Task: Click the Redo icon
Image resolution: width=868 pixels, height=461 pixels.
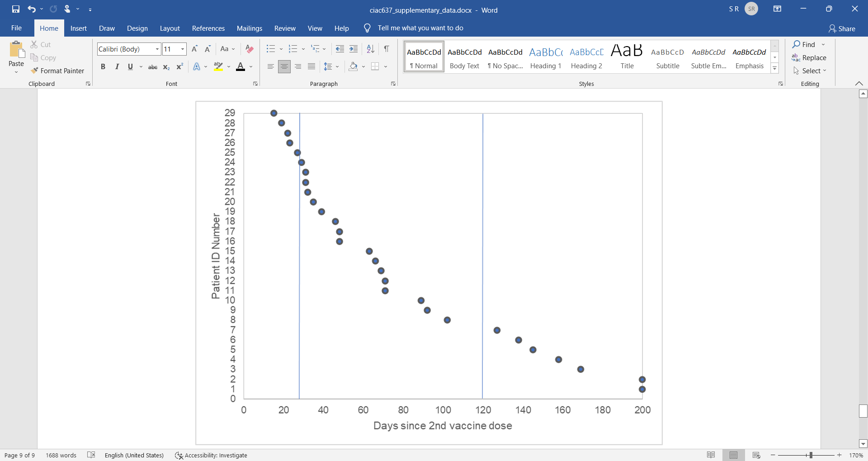Action: pyautogui.click(x=53, y=9)
